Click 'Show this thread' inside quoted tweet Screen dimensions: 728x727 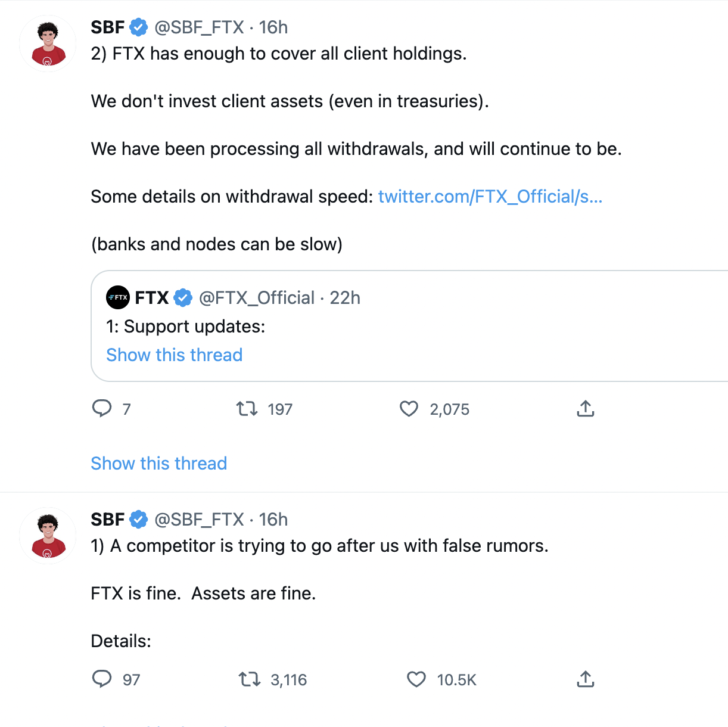[x=173, y=355]
